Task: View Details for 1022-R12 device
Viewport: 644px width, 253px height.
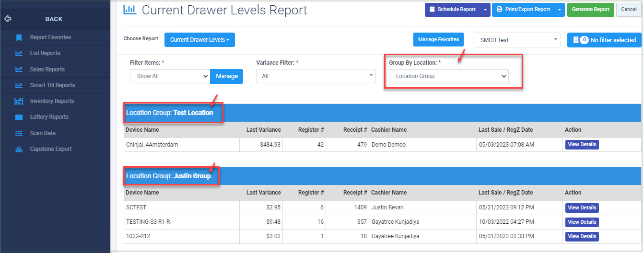Action: click(x=582, y=237)
